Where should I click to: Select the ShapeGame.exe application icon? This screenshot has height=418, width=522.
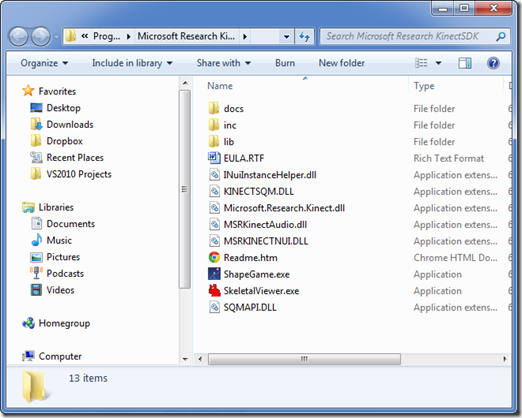[214, 274]
